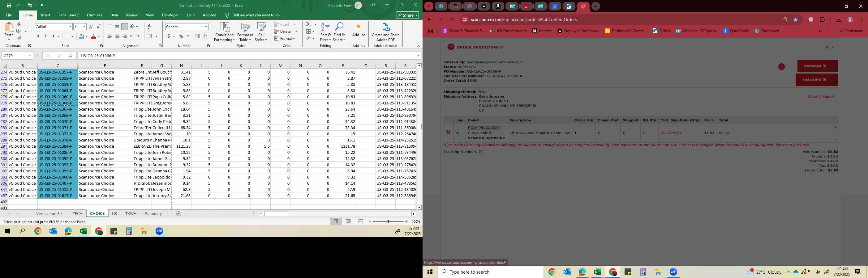Click the Excel zoom slider handle

pos(388,221)
